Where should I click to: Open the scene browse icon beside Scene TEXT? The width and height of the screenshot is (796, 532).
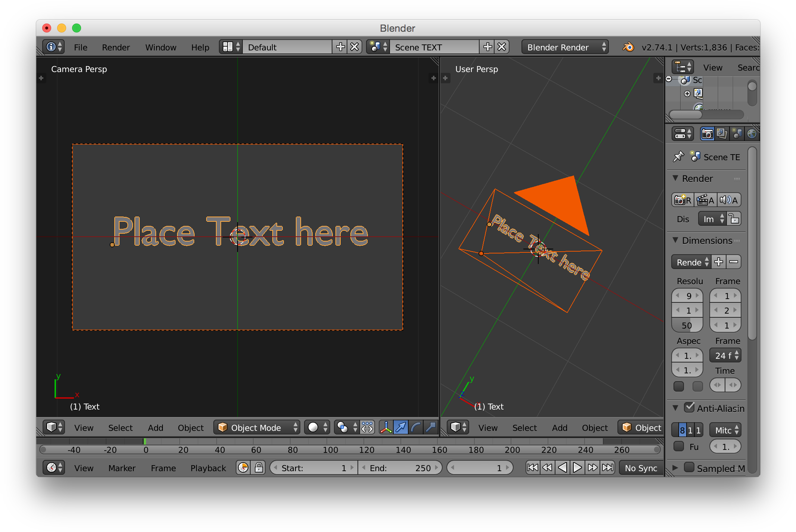(379, 47)
